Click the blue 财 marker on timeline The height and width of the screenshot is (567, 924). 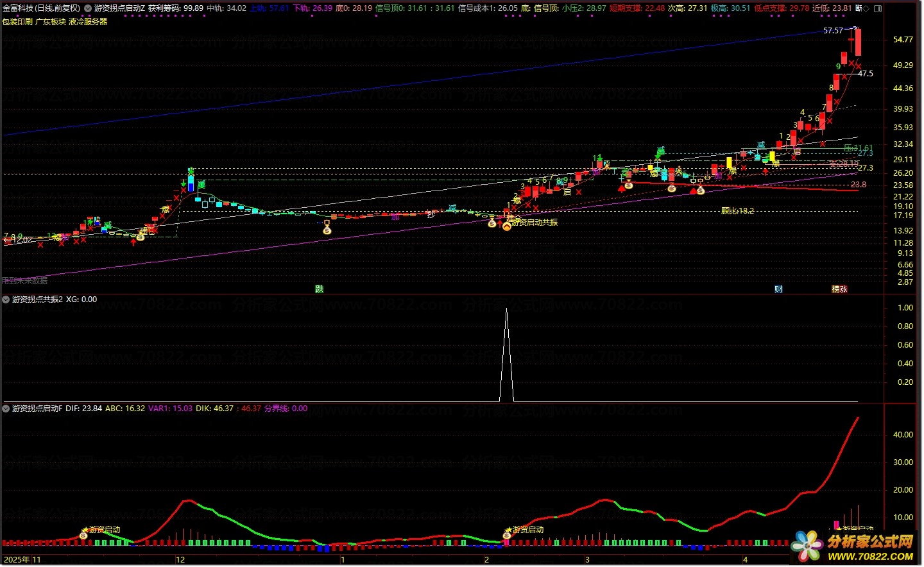pyautogui.click(x=778, y=289)
